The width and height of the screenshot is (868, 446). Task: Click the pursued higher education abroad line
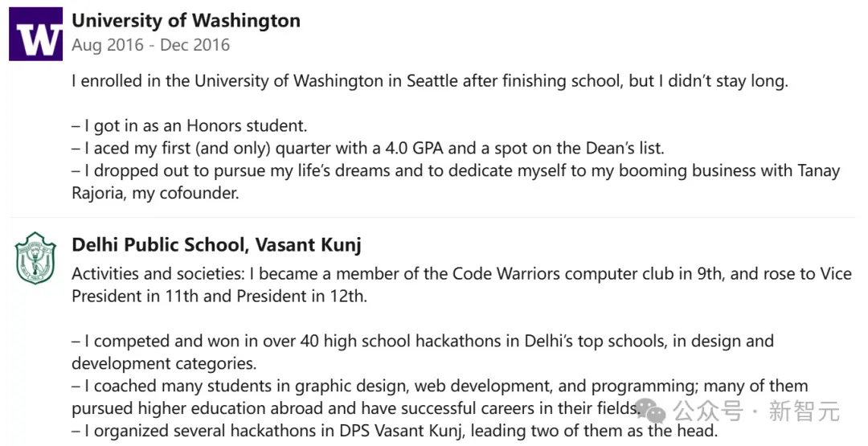point(355,408)
